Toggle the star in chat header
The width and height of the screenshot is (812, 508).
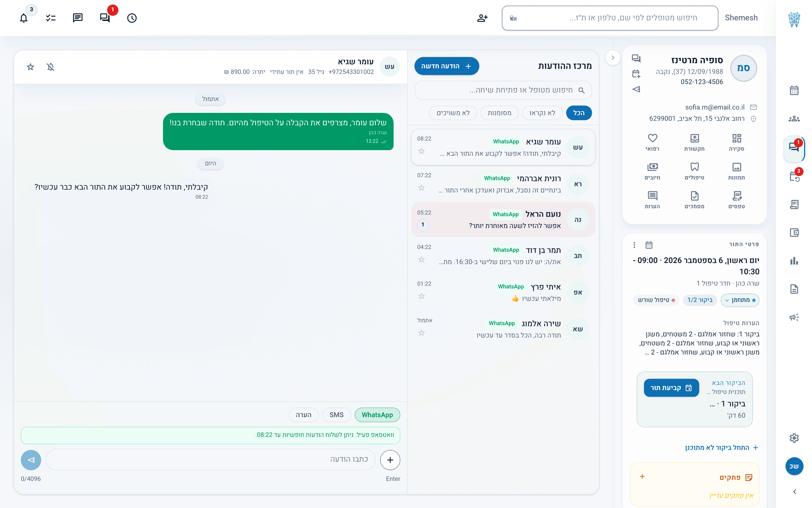pyautogui.click(x=30, y=67)
